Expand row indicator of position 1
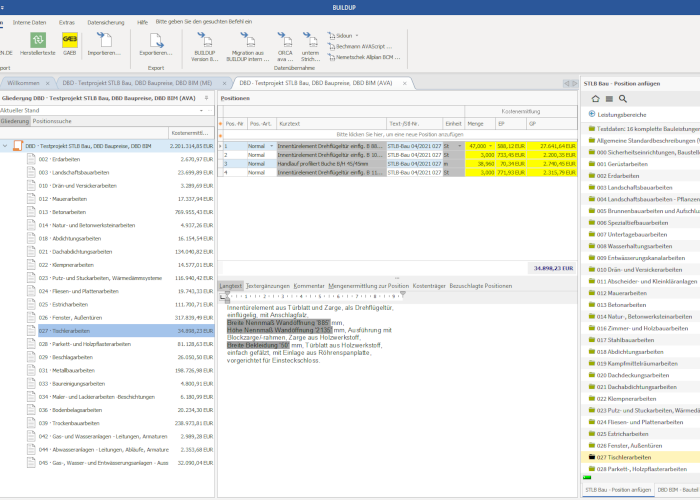700x500 pixels. pyautogui.click(x=220, y=146)
